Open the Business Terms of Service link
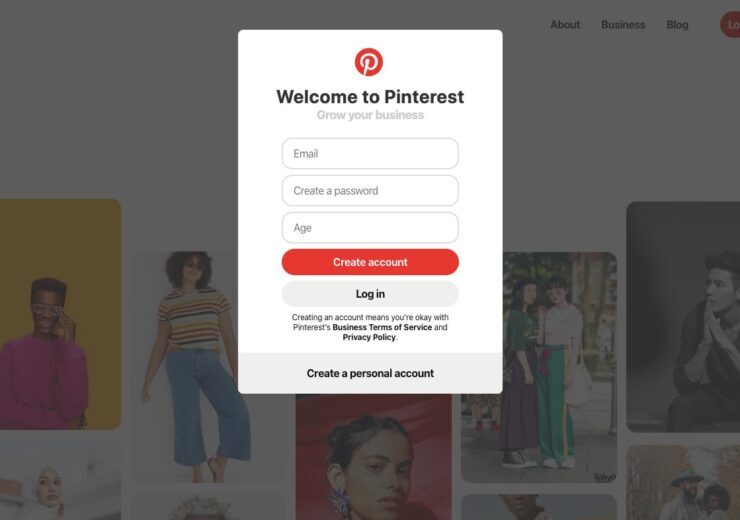740x520 pixels. click(382, 327)
